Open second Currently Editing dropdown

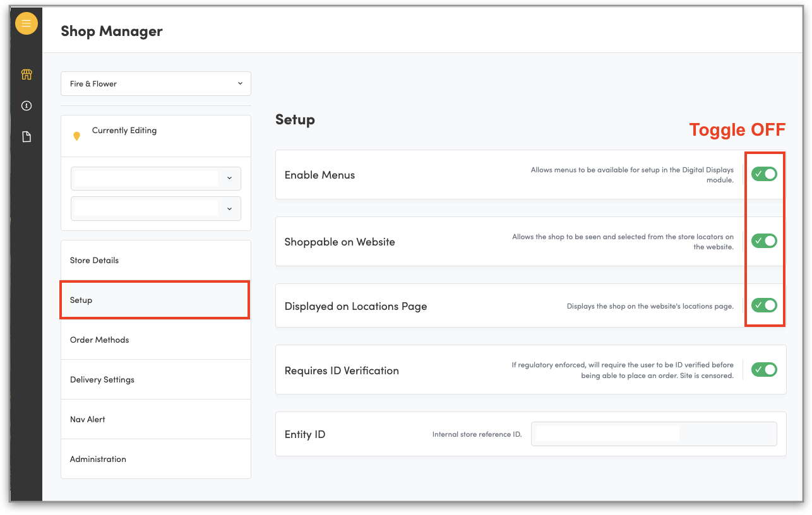(x=156, y=209)
